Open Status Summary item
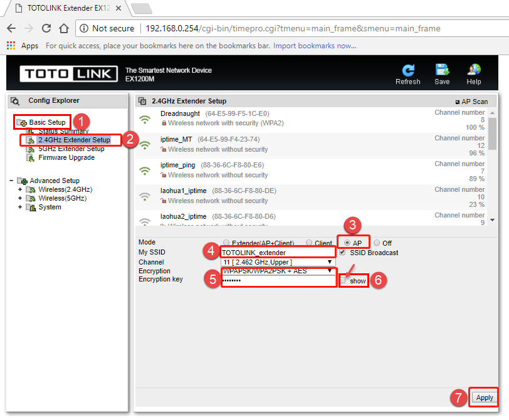This screenshot has width=509, height=420. click(63, 132)
